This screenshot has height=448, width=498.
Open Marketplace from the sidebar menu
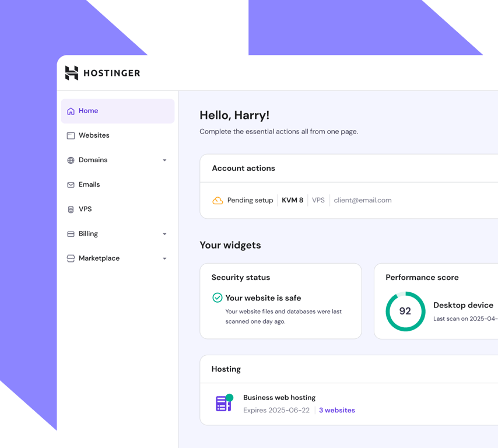(99, 258)
